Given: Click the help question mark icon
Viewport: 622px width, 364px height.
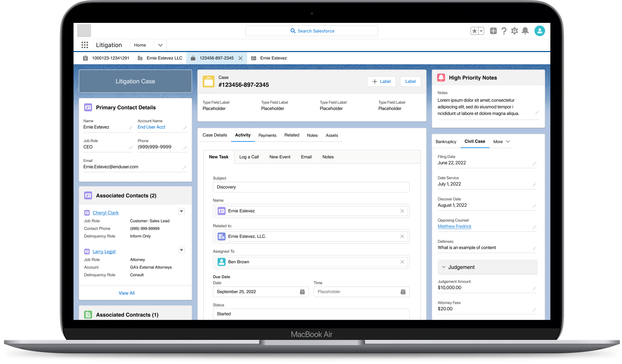Looking at the screenshot, I should (504, 31).
